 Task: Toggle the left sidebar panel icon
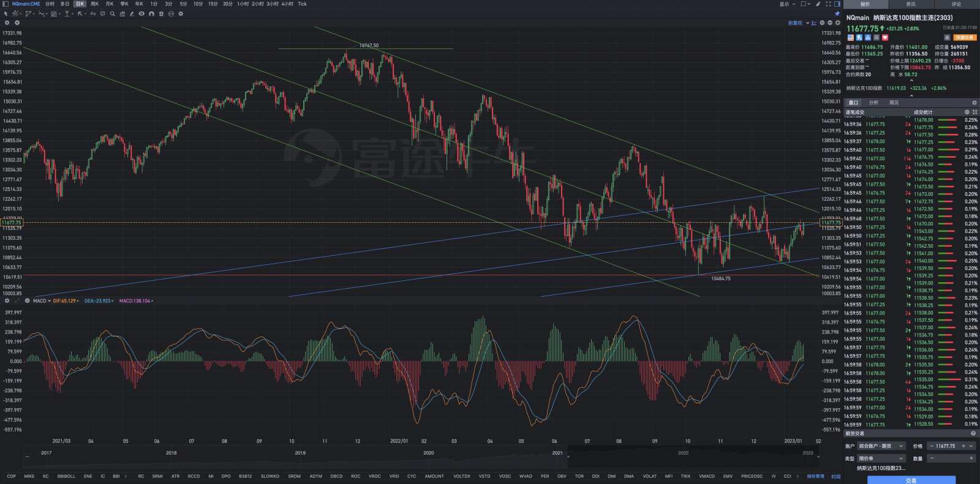click(x=805, y=4)
